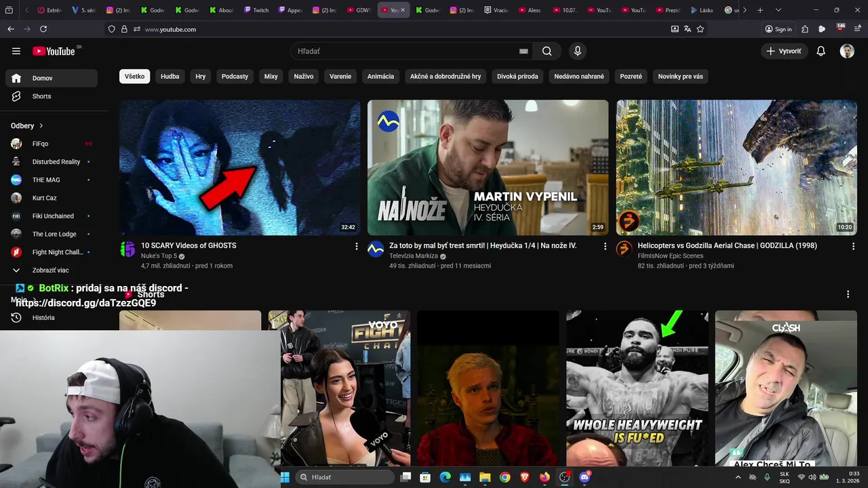Open new browser tab with plus button
Image resolution: width=868 pixels, height=488 pixels.
[760, 10]
